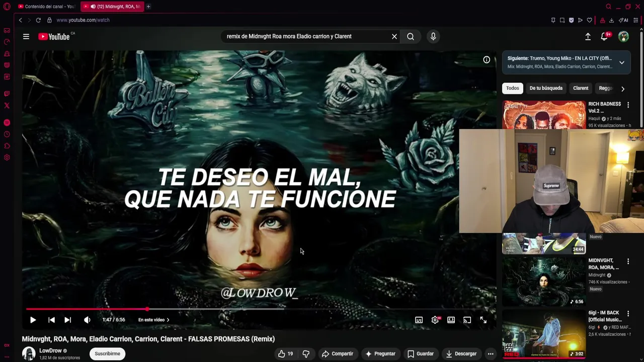644x362 pixels.
Task: Open options for the RICH BADNE$$ video
Action: point(628,105)
